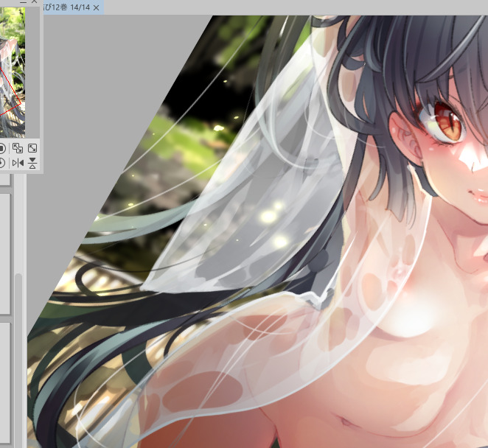488x448 pixels.
Task: Click the Fit to Navigator arrow-in-box icon
Action: coord(32,148)
